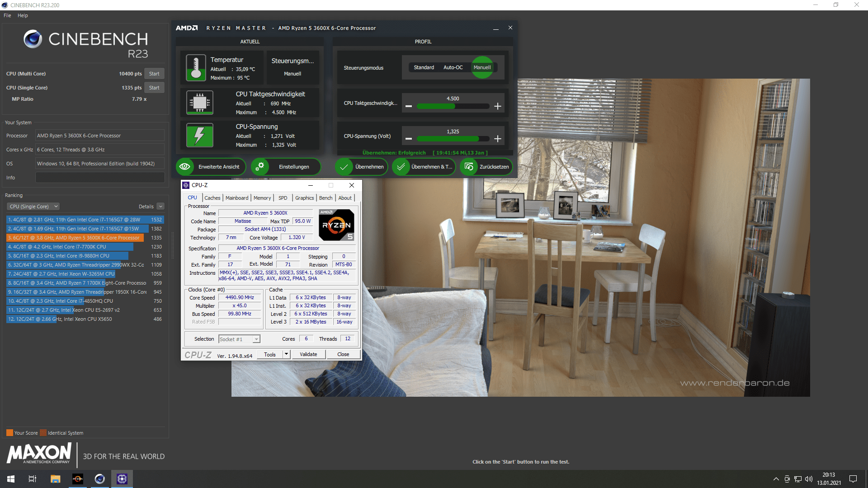Decrease CPU-Spannung with minus button

(x=409, y=139)
